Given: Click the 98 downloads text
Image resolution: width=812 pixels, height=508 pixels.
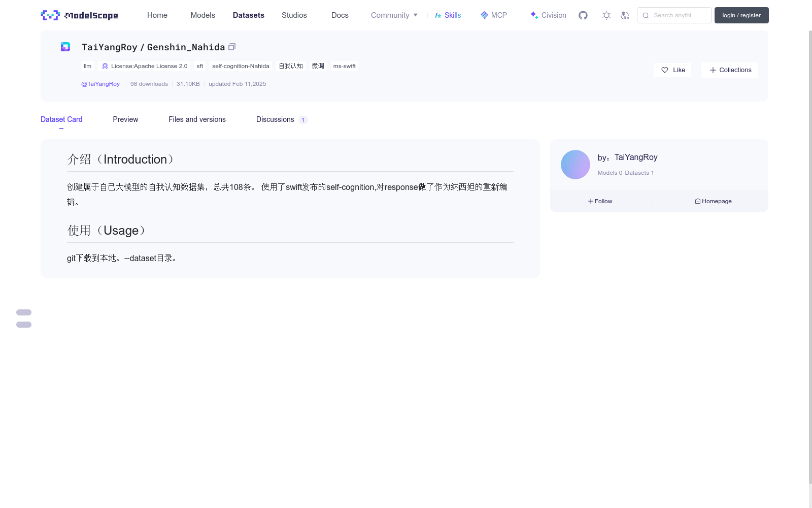Looking at the screenshot, I should click(149, 84).
